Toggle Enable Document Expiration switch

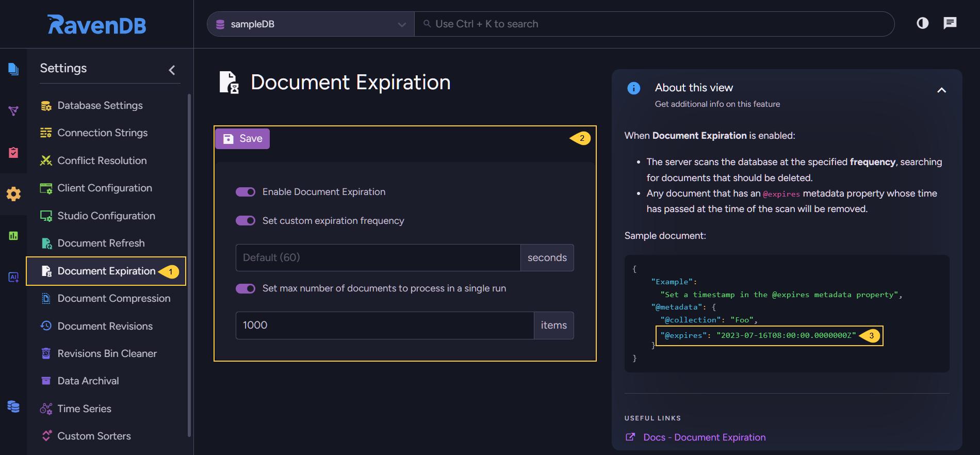click(x=246, y=192)
